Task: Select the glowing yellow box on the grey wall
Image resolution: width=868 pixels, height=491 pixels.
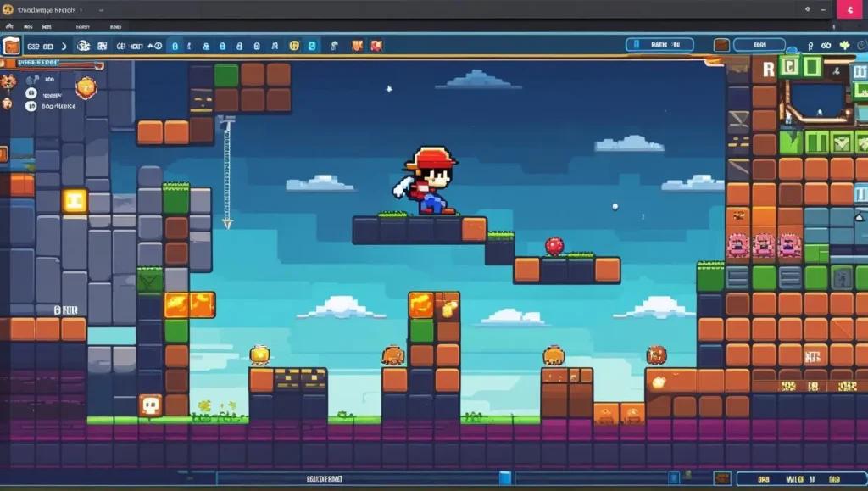Action: tap(75, 200)
